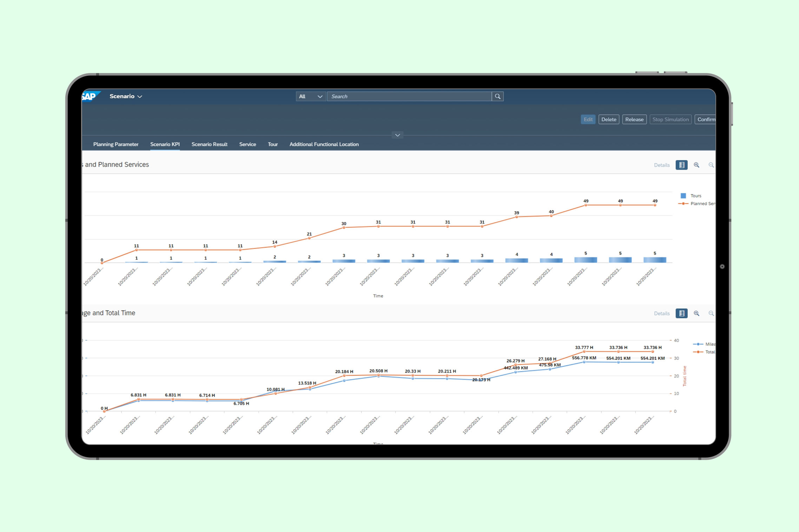Open the Scenario Result tab

[210, 144]
